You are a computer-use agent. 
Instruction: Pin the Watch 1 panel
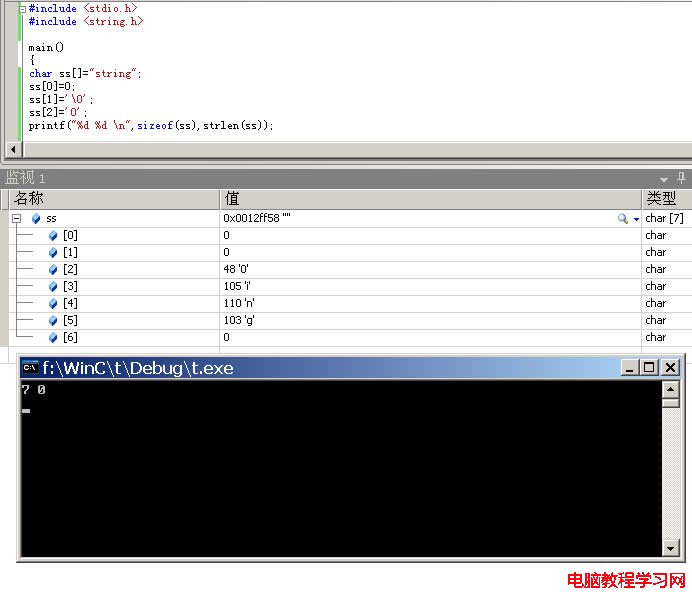(x=681, y=178)
